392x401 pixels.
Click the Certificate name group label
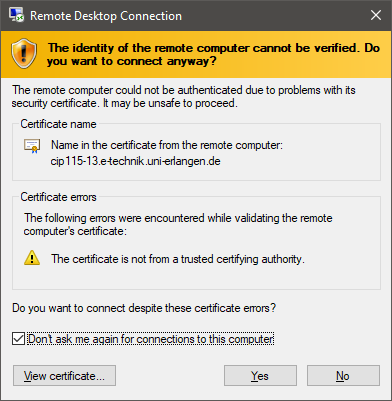point(58,124)
